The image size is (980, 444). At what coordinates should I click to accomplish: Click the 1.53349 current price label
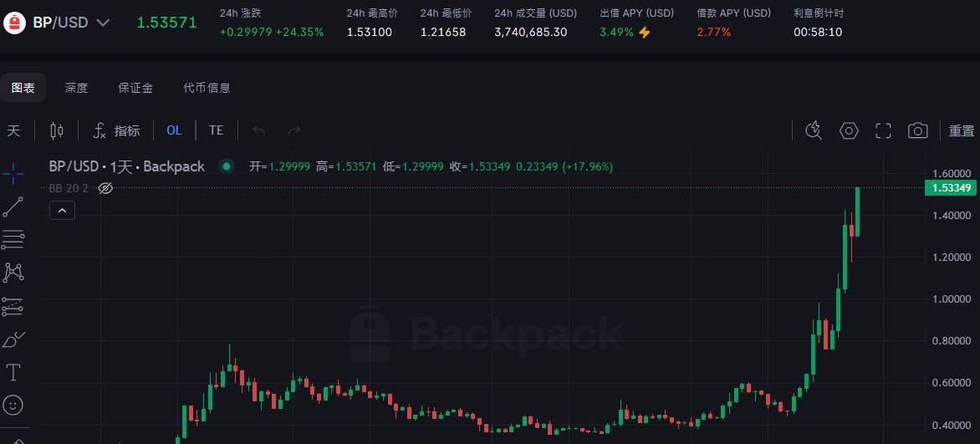coord(951,187)
